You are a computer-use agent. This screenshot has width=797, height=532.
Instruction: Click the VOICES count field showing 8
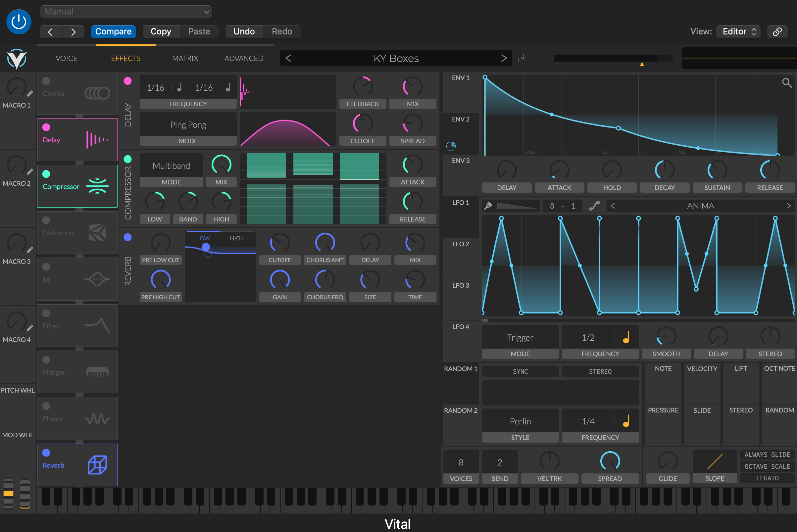click(x=461, y=462)
